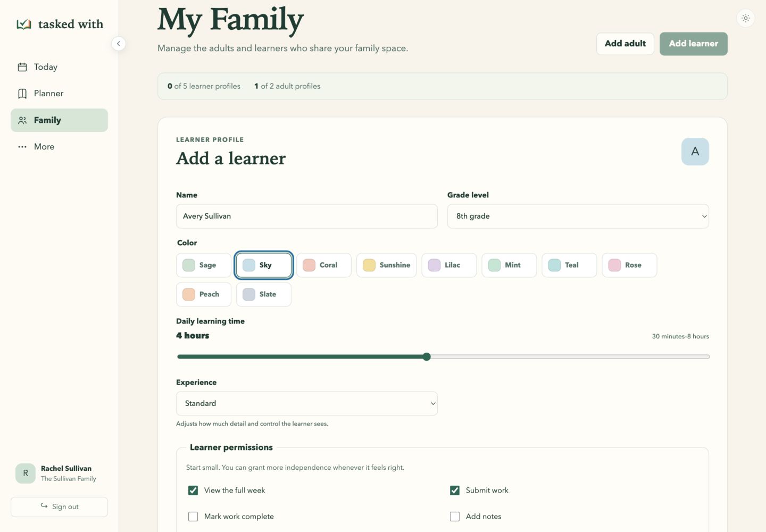Viewport: 766px width, 532px height.
Task: Choose the Lilac color
Action: pyautogui.click(x=449, y=265)
